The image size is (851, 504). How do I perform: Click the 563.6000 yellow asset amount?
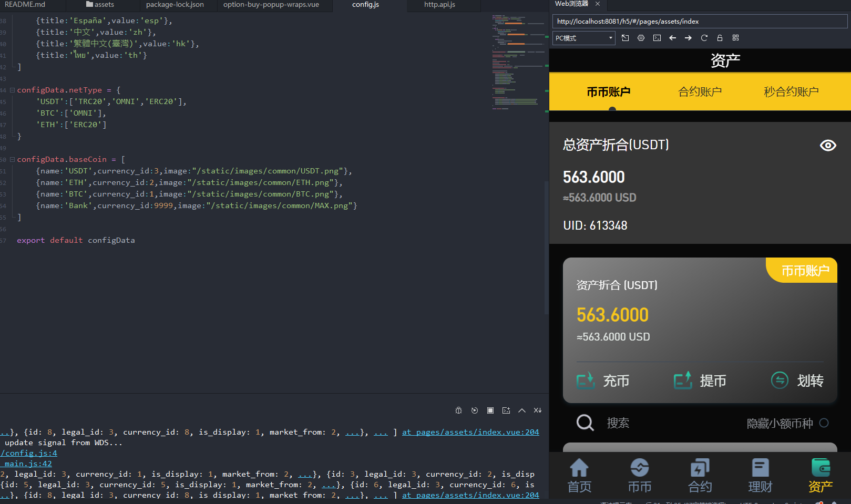[x=612, y=315]
